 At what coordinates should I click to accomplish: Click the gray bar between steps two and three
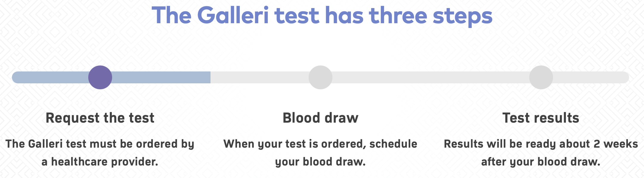click(431, 77)
